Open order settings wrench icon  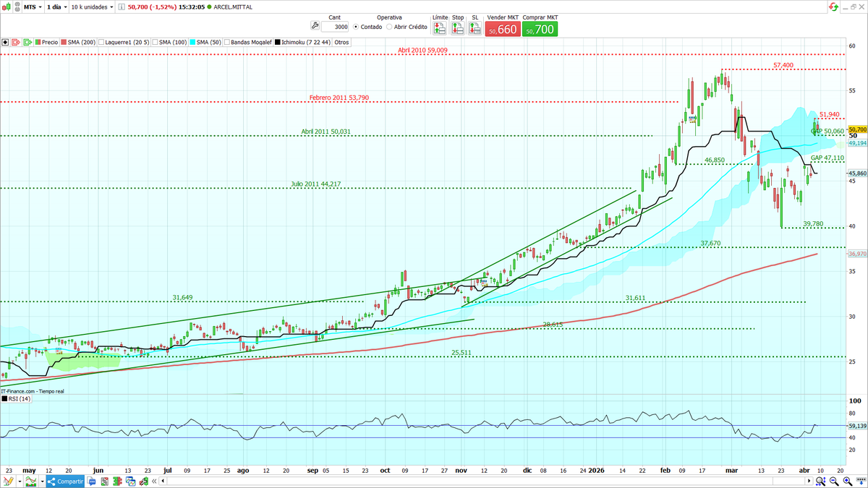point(314,26)
